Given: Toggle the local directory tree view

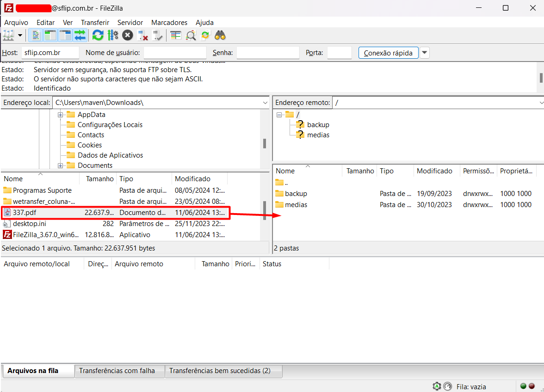Looking at the screenshot, I should 50,35.
